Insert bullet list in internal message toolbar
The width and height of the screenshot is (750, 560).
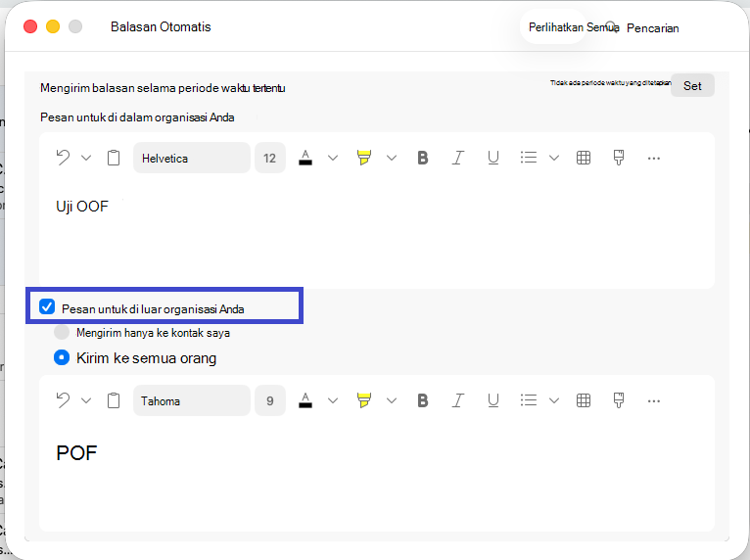[x=529, y=158]
